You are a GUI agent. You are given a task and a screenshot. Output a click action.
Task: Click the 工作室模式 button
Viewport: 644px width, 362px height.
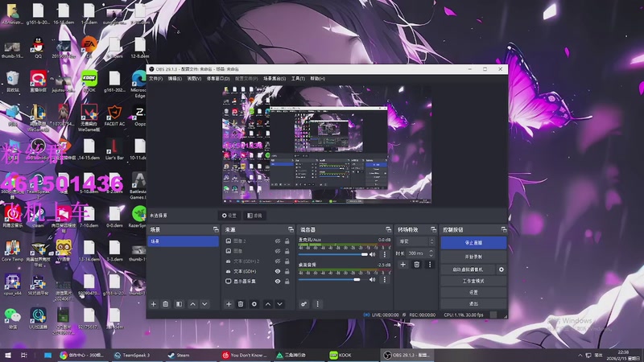click(x=473, y=281)
